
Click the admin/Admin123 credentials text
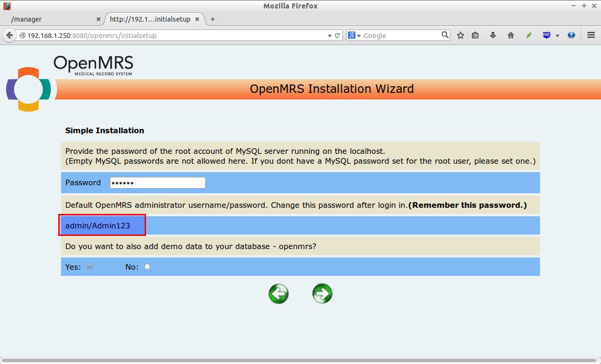pyautogui.click(x=98, y=226)
